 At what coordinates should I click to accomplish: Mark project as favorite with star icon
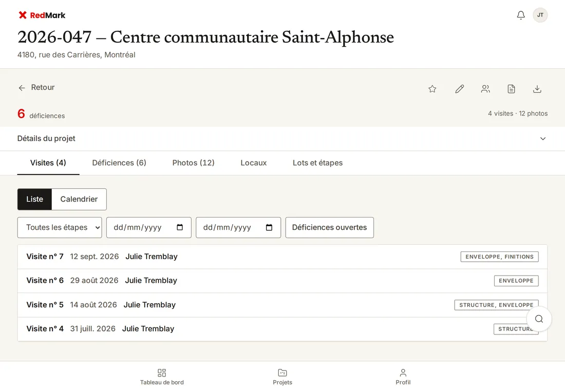click(x=432, y=89)
